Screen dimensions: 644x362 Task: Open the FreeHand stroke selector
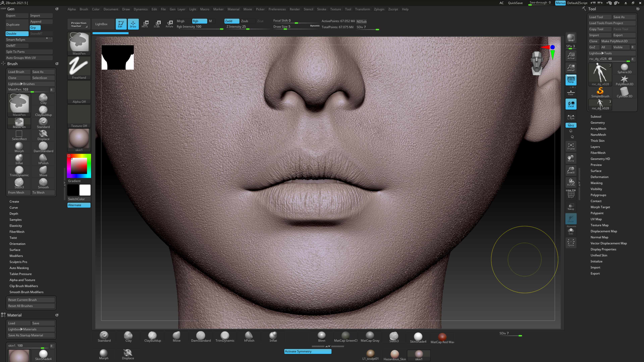click(x=79, y=68)
